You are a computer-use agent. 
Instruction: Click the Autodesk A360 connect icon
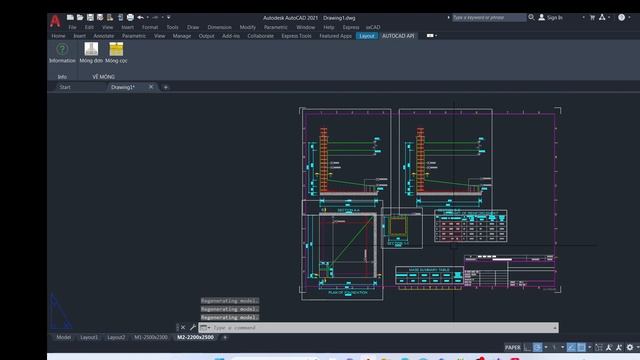pyautogui.click(x=602, y=17)
